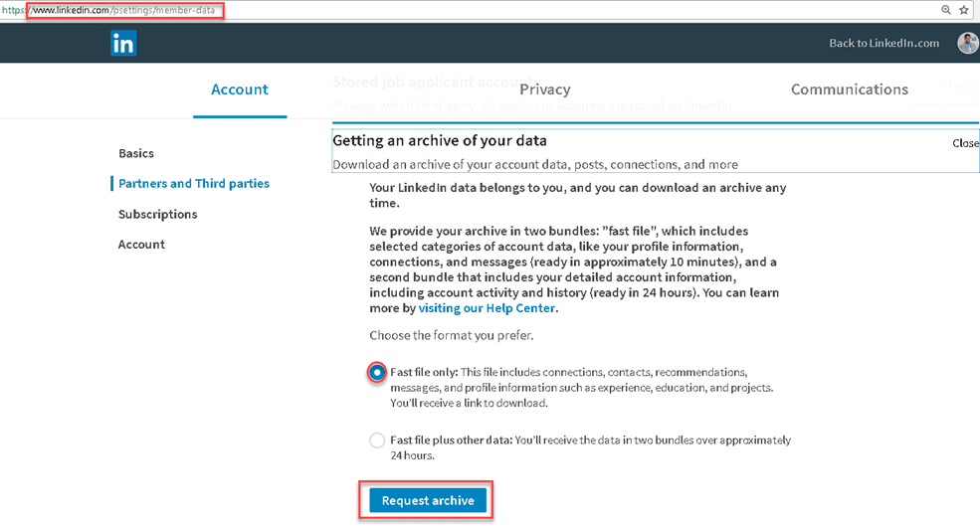Select Fast file plus other data option
Image resolution: width=980 pixels, height=530 pixels.
tap(377, 441)
